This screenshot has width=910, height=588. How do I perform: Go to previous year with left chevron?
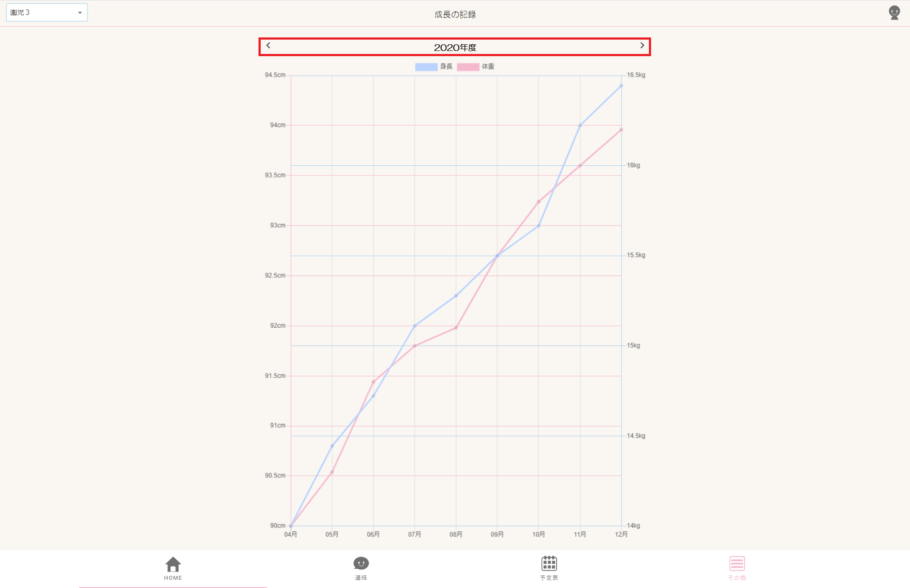click(x=268, y=46)
